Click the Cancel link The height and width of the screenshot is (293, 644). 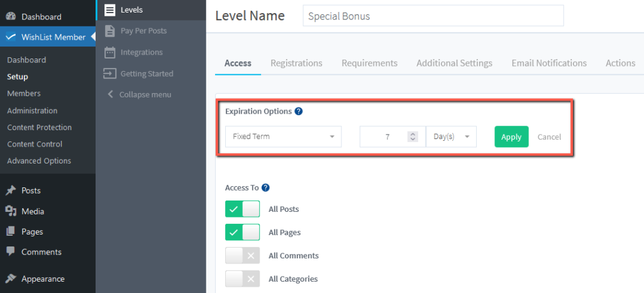549,137
